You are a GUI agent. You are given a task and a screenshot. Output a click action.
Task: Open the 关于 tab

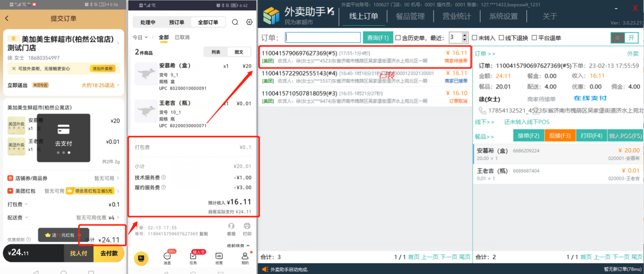click(550, 16)
